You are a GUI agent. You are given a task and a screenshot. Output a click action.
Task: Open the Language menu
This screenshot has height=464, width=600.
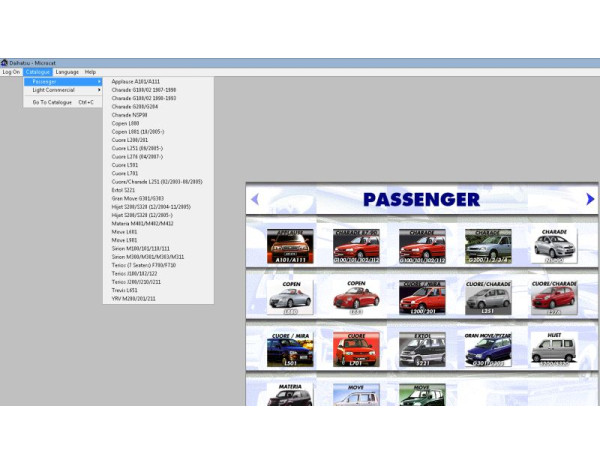[x=67, y=72]
